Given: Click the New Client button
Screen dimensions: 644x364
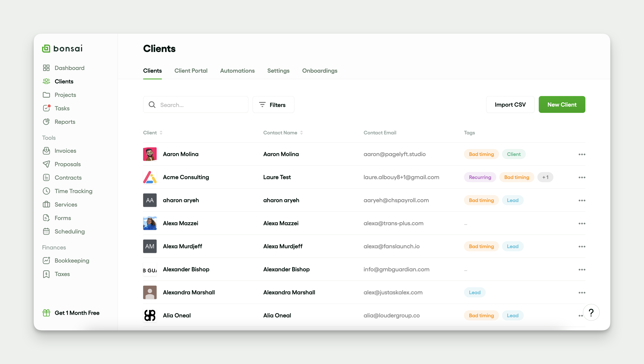Looking at the screenshot, I should 562,104.
